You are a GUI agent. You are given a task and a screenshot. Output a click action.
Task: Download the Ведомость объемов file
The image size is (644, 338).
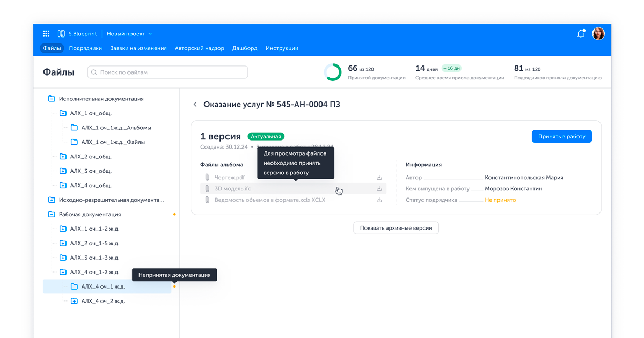[x=379, y=200]
